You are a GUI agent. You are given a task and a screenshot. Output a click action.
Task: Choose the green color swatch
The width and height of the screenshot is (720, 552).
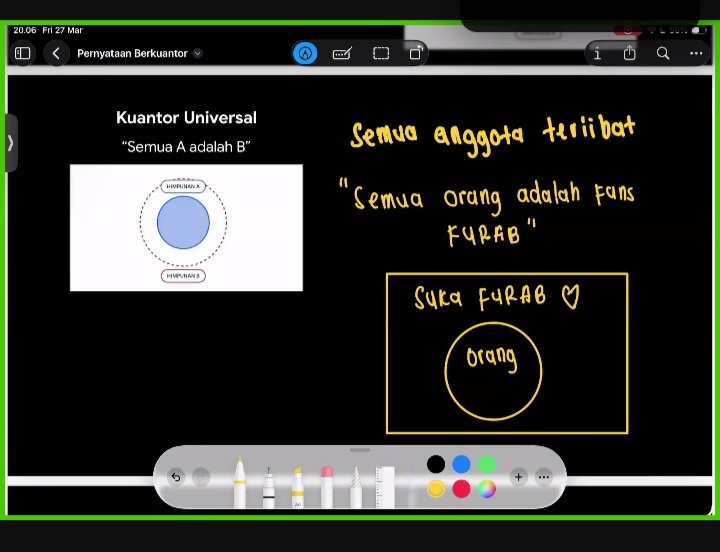[x=486, y=464]
